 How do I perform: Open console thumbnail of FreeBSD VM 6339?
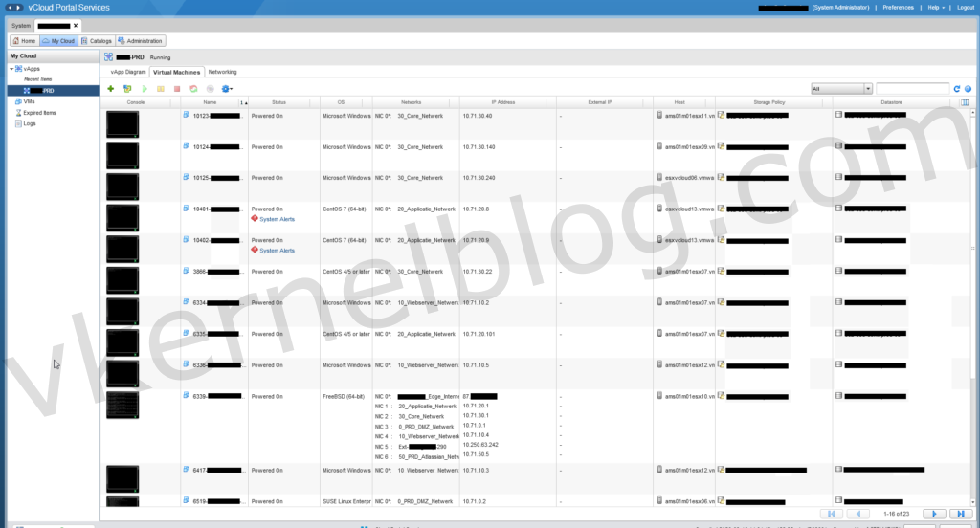(x=122, y=405)
